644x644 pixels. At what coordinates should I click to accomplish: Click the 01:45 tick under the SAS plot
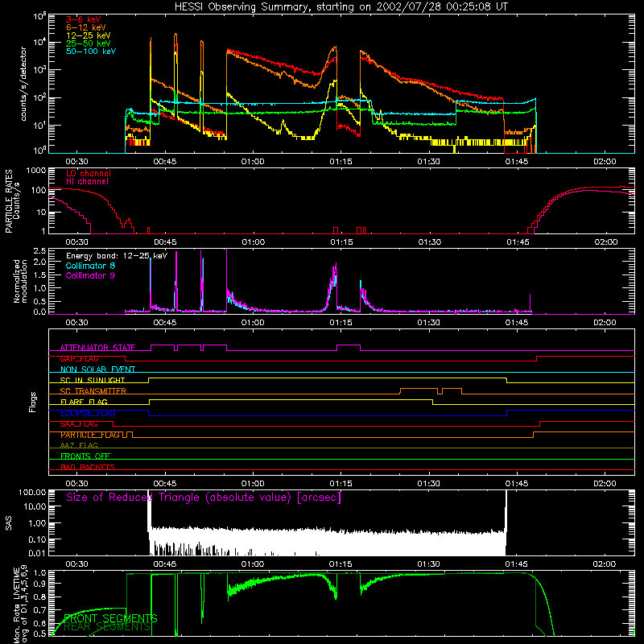click(517, 564)
